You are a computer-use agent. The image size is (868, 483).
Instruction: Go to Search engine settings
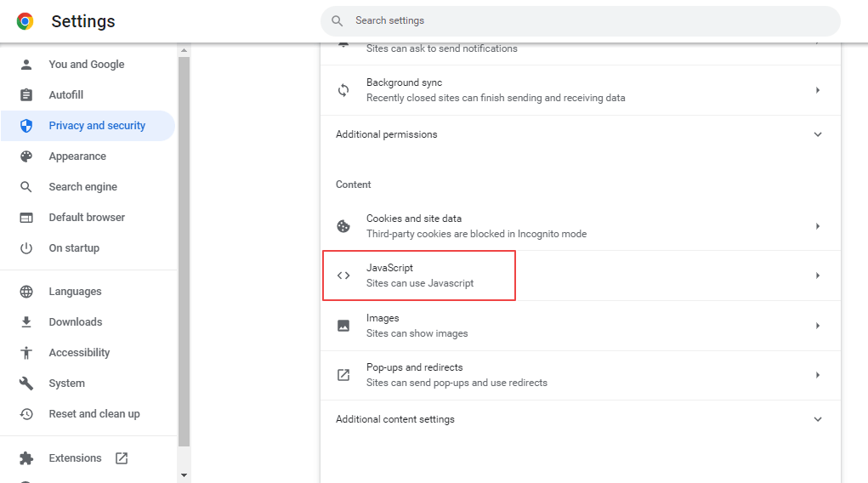pos(82,187)
